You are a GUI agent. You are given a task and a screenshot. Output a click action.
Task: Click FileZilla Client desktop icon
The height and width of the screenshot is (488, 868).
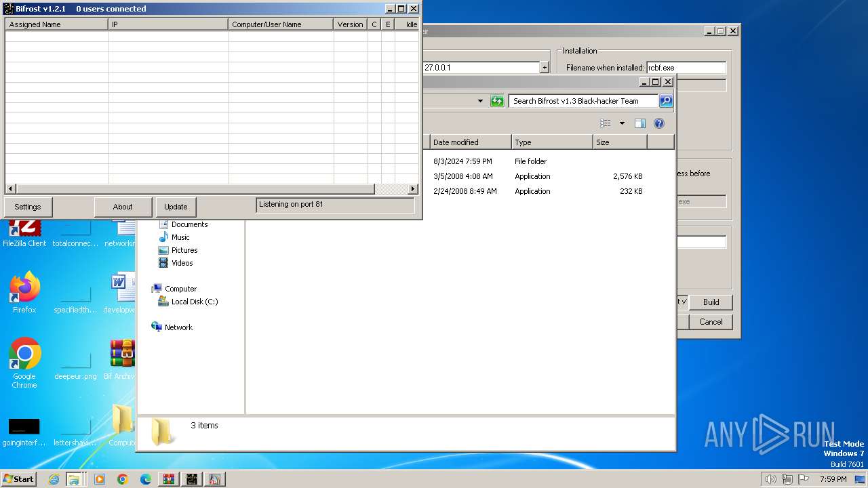pos(24,232)
